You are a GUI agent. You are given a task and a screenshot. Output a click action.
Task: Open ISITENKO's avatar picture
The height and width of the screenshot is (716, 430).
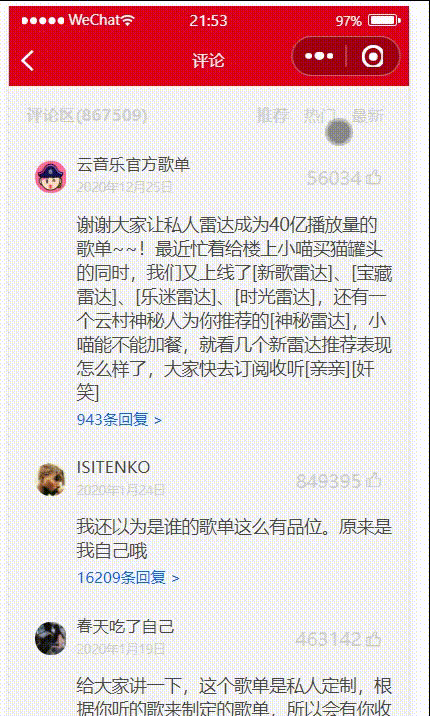tap(51, 480)
